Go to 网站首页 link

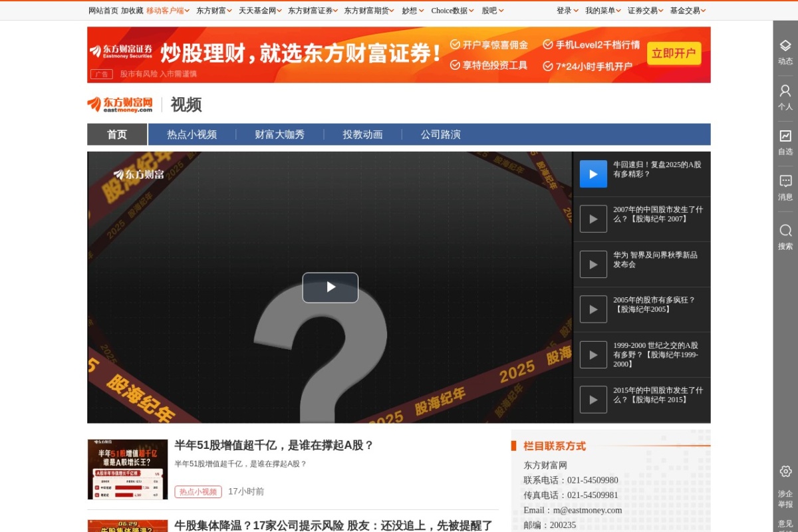pyautogui.click(x=103, y=11)
